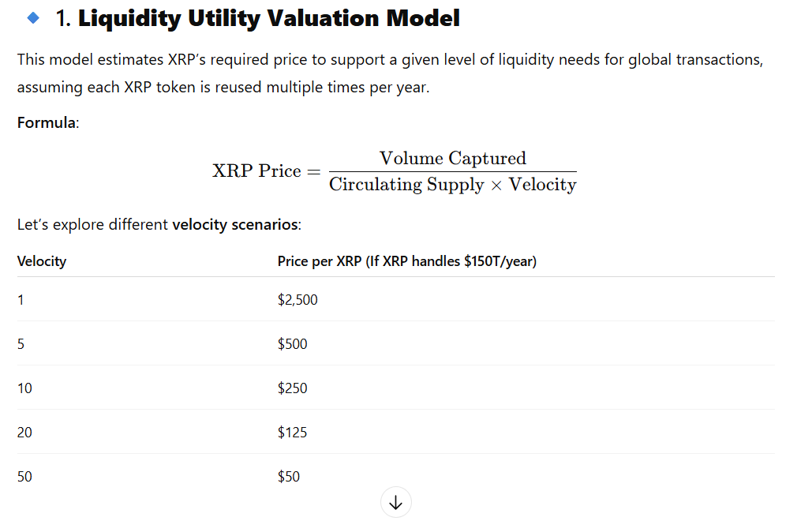Select the Velocity column header
The height and width of the screenshot is (521, 812).
tap(42, 261)
